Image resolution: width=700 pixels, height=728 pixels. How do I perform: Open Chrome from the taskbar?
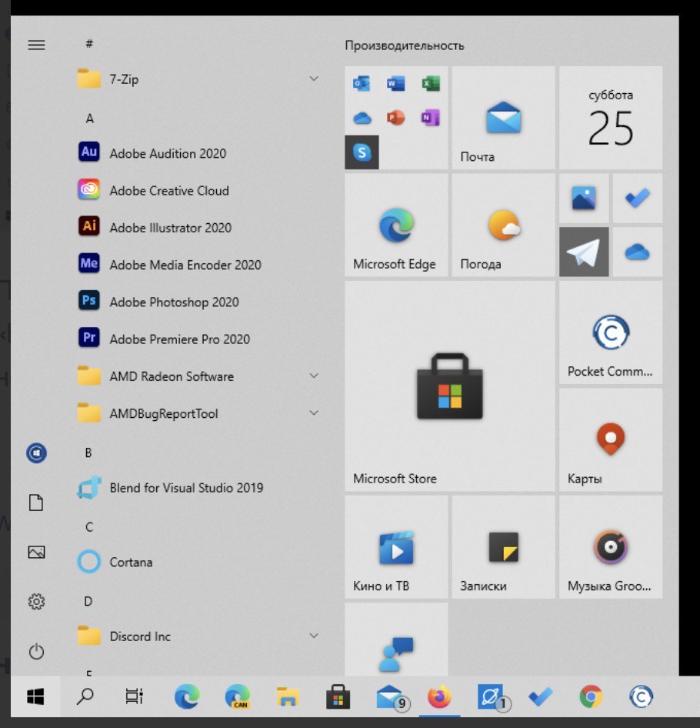(x=591, y=696)
